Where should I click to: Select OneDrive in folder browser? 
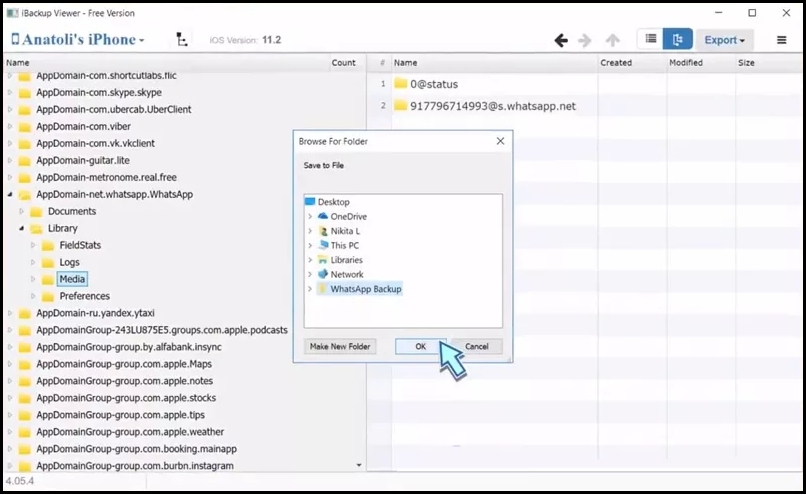(349, 216)
